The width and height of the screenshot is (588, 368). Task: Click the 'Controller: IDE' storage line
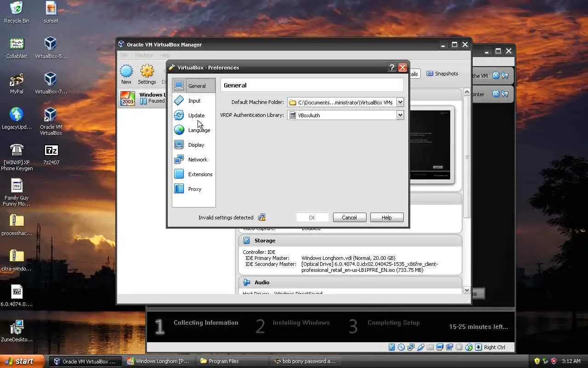259,252
